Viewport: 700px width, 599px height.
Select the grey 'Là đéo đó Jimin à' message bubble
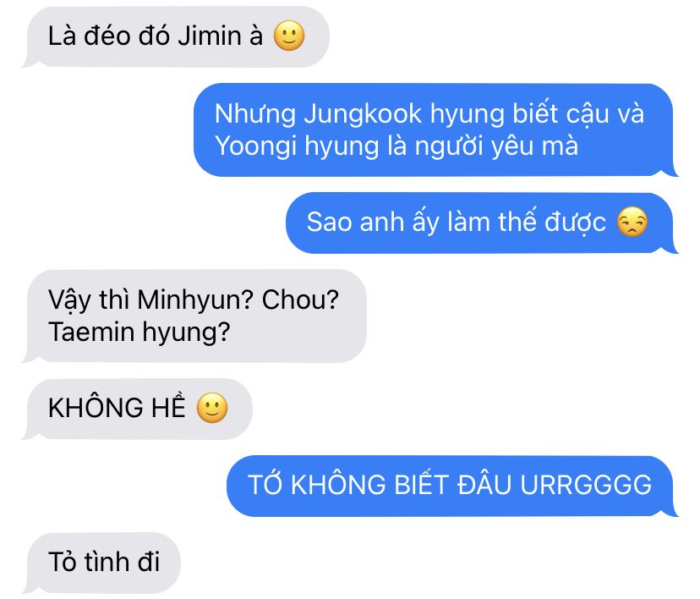177,37
